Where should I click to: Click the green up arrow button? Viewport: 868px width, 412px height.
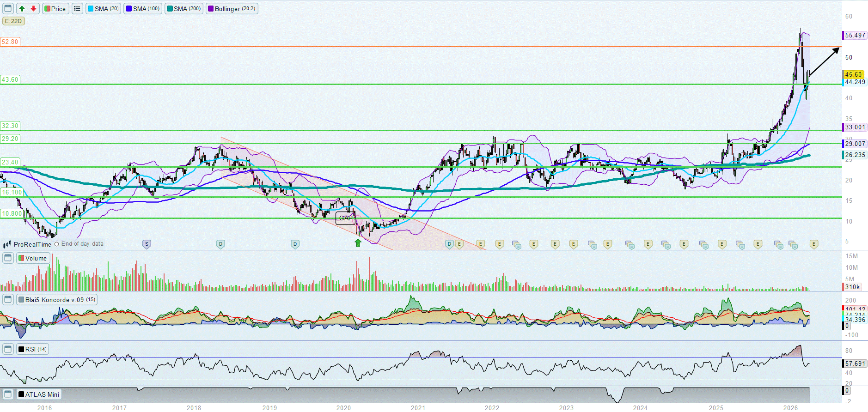pos(22,8)
